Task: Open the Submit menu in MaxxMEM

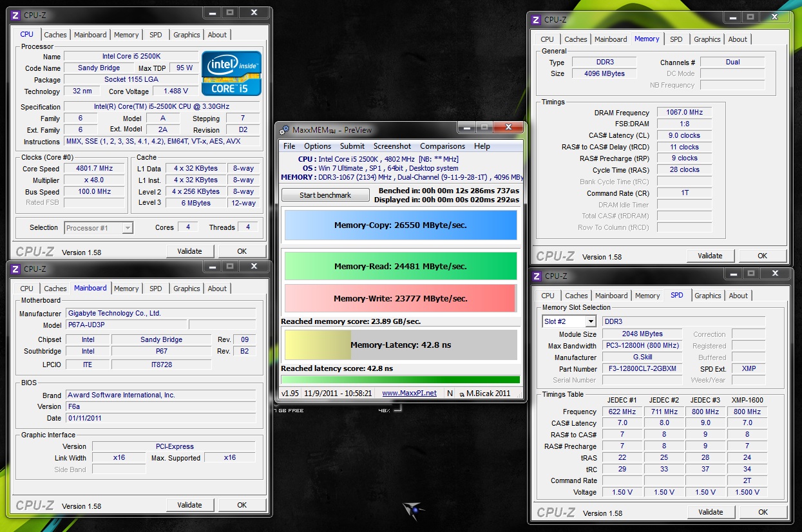Action: click(352, 146)
